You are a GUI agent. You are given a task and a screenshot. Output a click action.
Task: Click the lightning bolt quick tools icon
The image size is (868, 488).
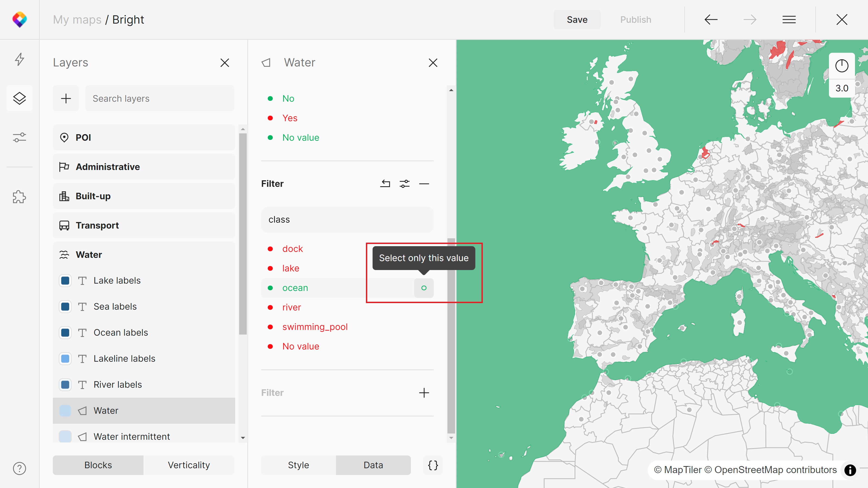pyautogui.click(x=20, y=59)
